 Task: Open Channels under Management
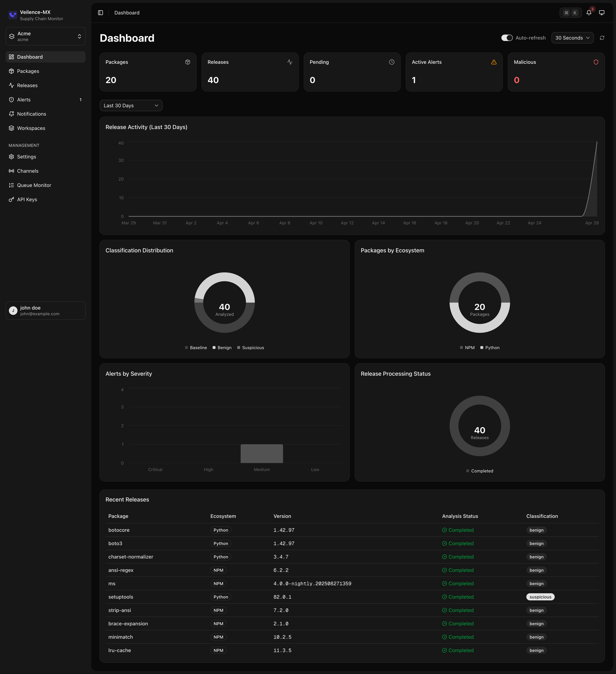45,171
